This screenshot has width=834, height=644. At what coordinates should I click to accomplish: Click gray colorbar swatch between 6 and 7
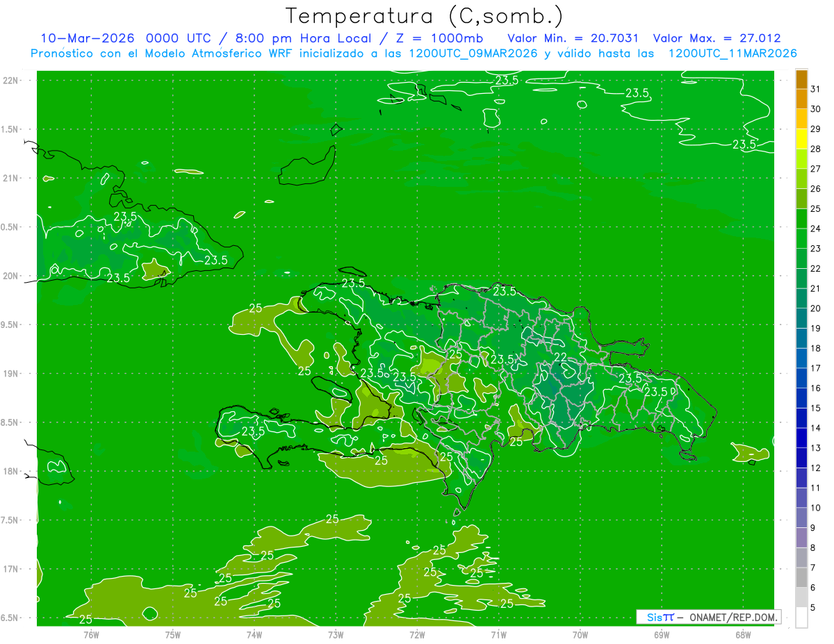[801, 578]
